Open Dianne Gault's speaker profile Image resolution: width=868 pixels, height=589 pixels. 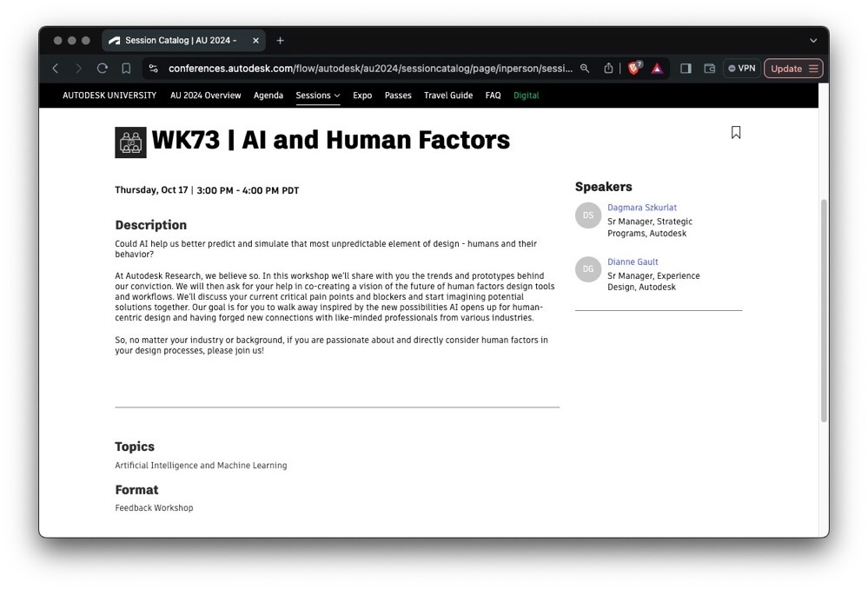[x=633, y=261]
